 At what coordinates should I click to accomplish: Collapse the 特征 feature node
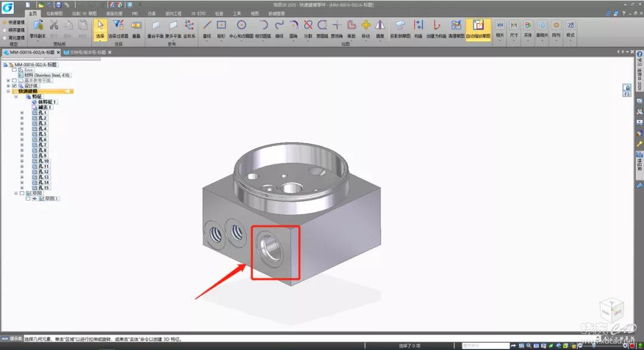point(16,97)
